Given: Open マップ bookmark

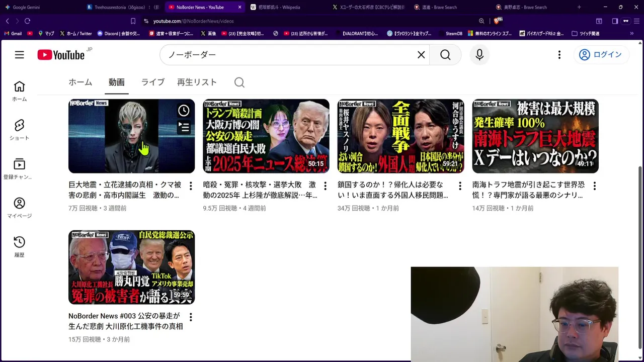Looking at the screenshot, I should [x=46, y=34].
